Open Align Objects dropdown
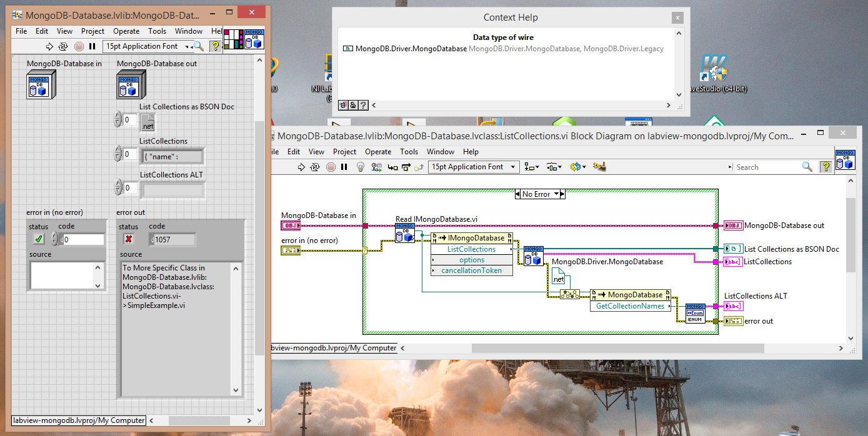Image resolution: width=868 pixels, height=436 pixels. (532, 167)
